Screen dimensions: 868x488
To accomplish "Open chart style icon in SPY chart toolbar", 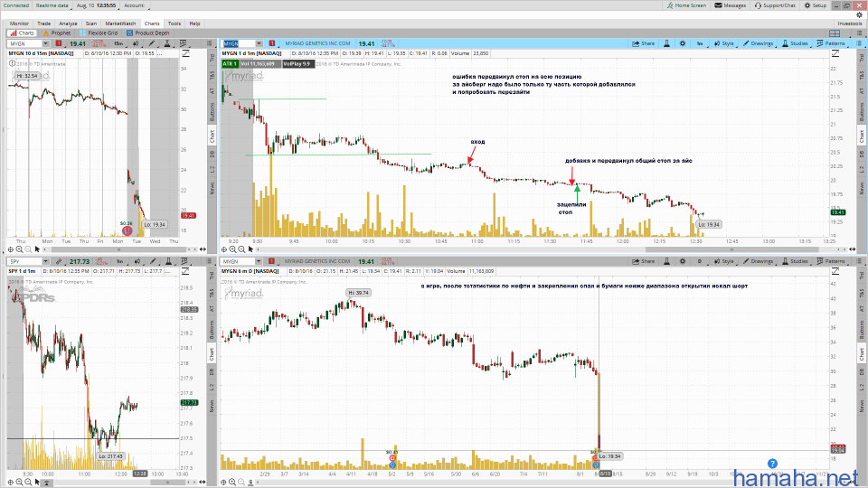I will click(137, 262).
